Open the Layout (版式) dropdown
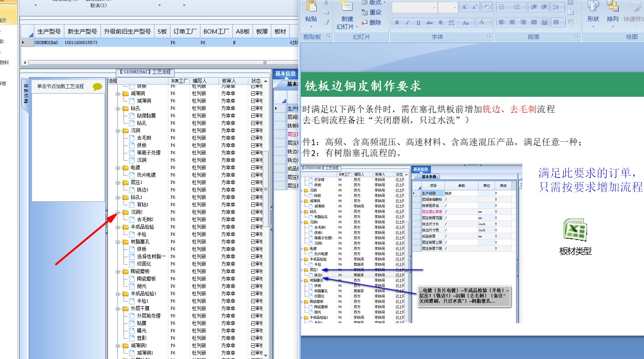The image size is (644, 359). [373, 2]
